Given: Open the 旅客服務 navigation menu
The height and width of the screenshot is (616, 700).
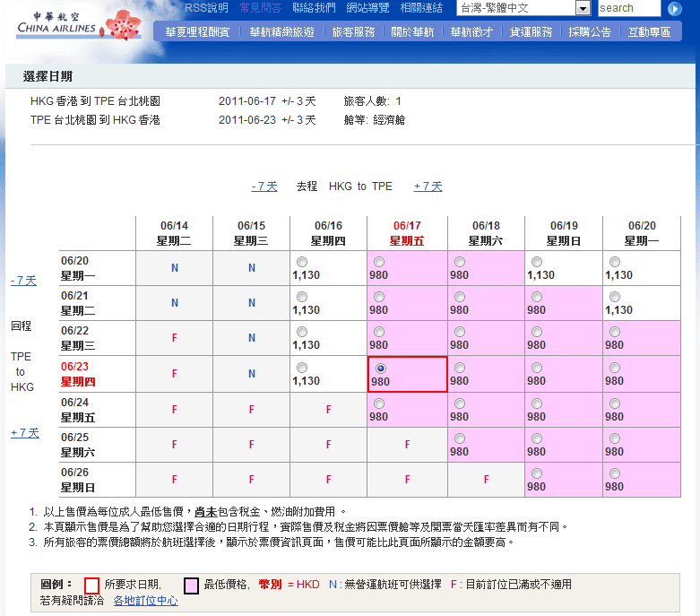Looking at the screenshot, I should click(353, 31).
